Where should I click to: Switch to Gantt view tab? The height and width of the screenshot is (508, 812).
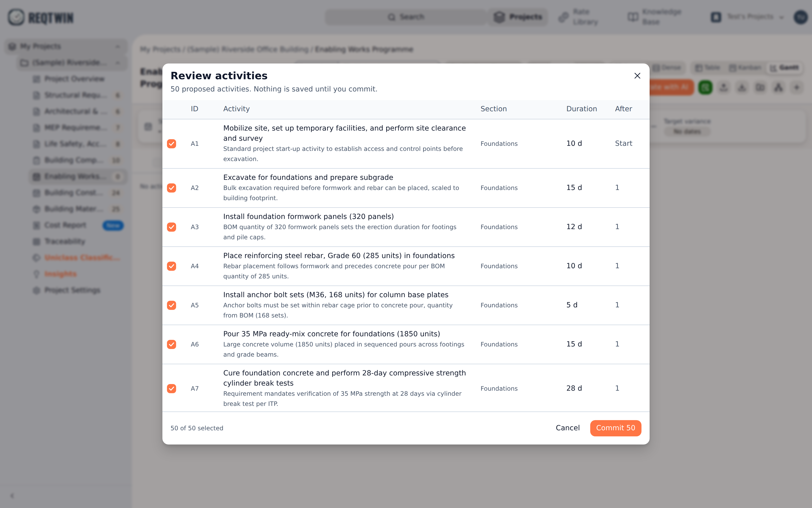pos(785,68)
